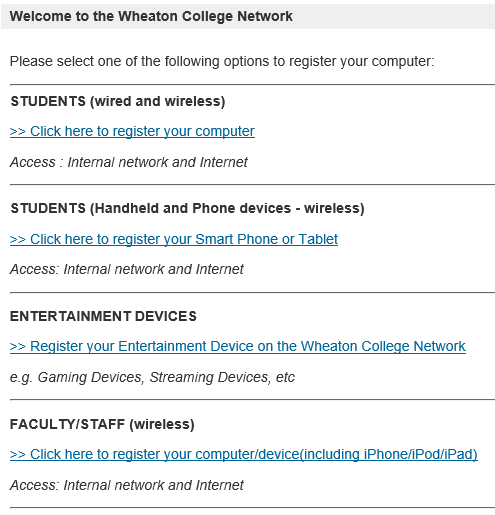The height and width of the screenshot is (515, 495).
Task: Click the divider line above the Handheld and Phone heading
Action: click(252, 184)
